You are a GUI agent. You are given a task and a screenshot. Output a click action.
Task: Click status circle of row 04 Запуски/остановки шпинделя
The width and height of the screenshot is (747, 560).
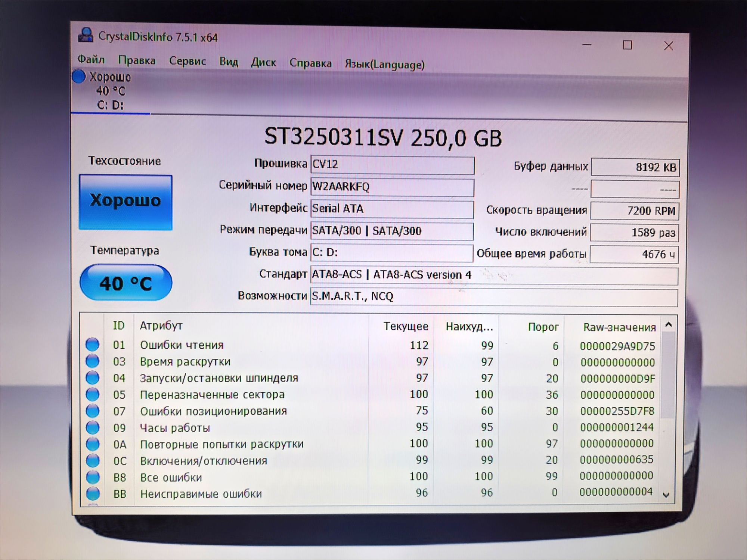tap(92, 377)
